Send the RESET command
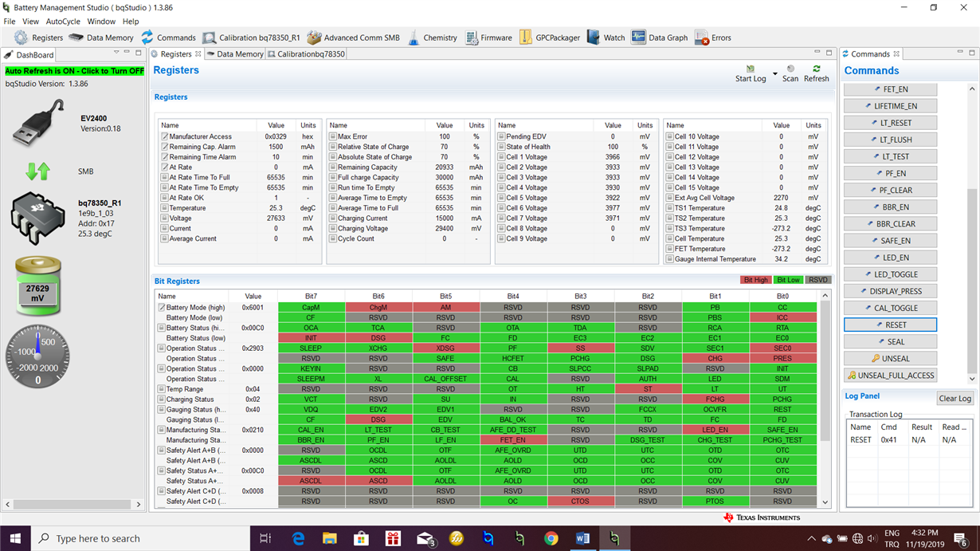The width and height of the screenshot is (980, 551). [891, 325]
